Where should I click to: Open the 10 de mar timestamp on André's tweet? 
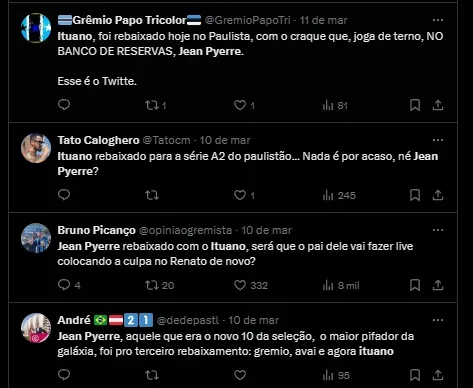point(253,320)
